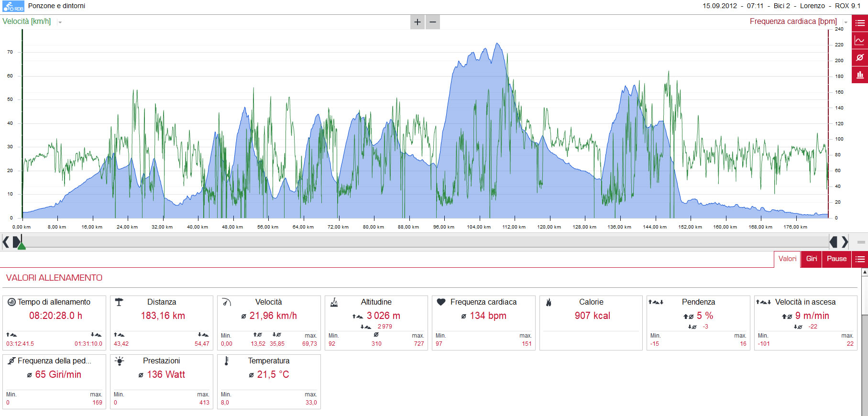Open the list icon beside Pause tab

click(x=860, y=259)
